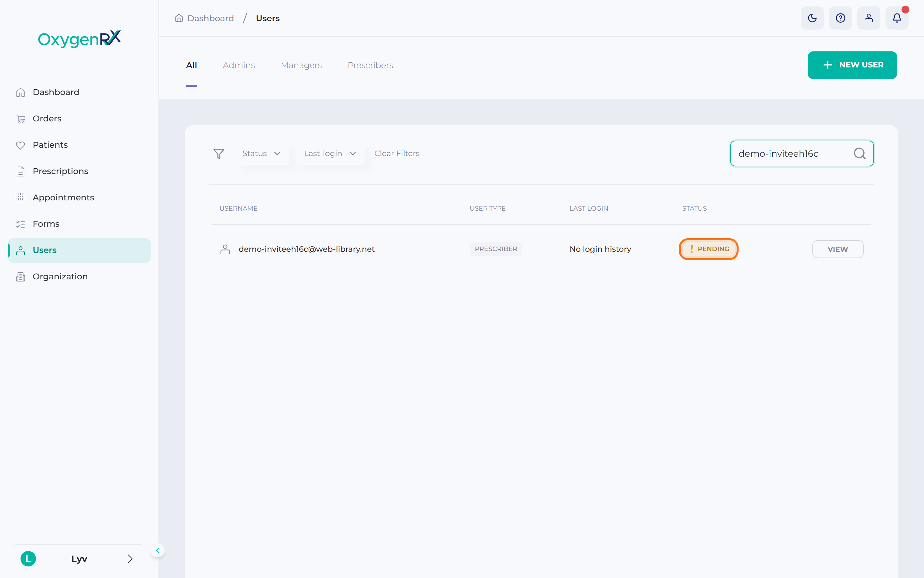Toggle dark mode with the moon icon

tap(812, 18)
